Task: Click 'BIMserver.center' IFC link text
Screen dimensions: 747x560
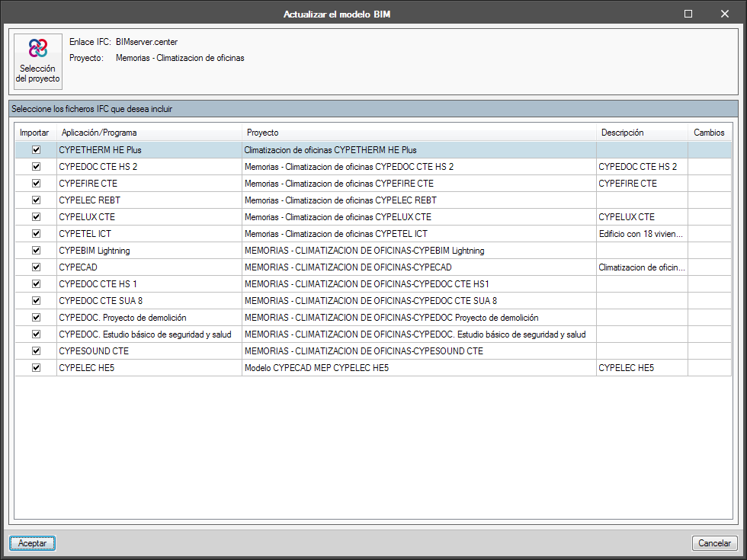Action: click(146, 42)
